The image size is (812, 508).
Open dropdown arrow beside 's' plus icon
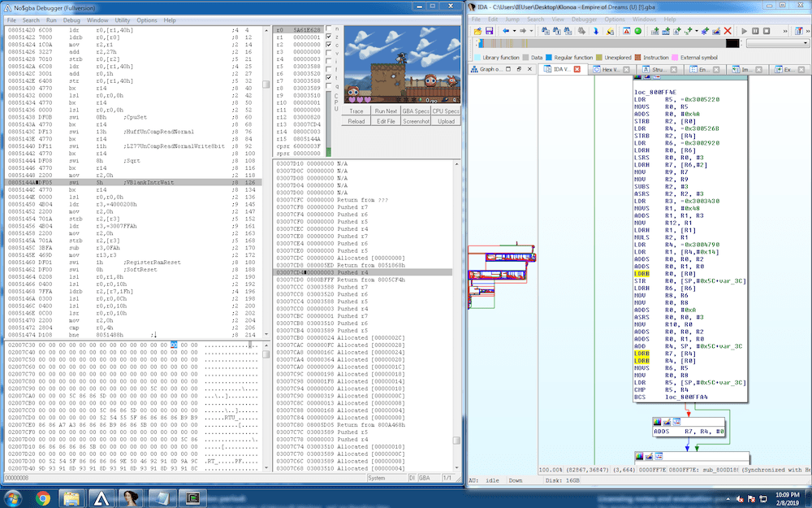coord(697,31)
